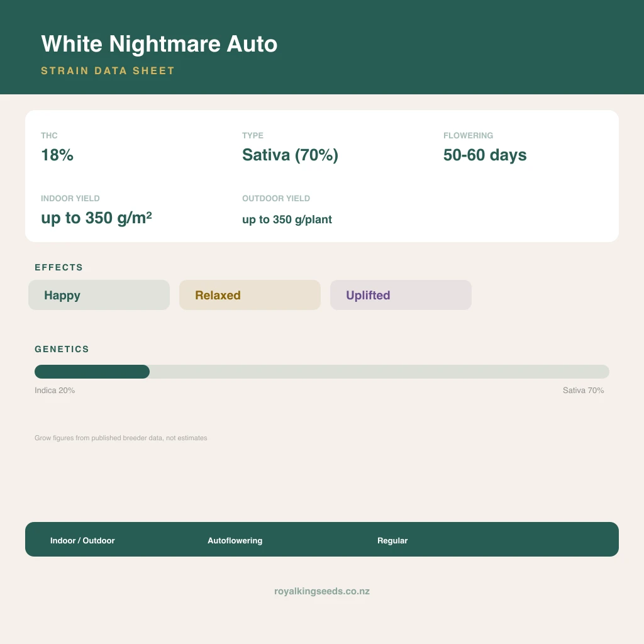Click the outdoor yield 350 g/plant value
The height and width of the screenshot is (644, 644).
point(287,219)
